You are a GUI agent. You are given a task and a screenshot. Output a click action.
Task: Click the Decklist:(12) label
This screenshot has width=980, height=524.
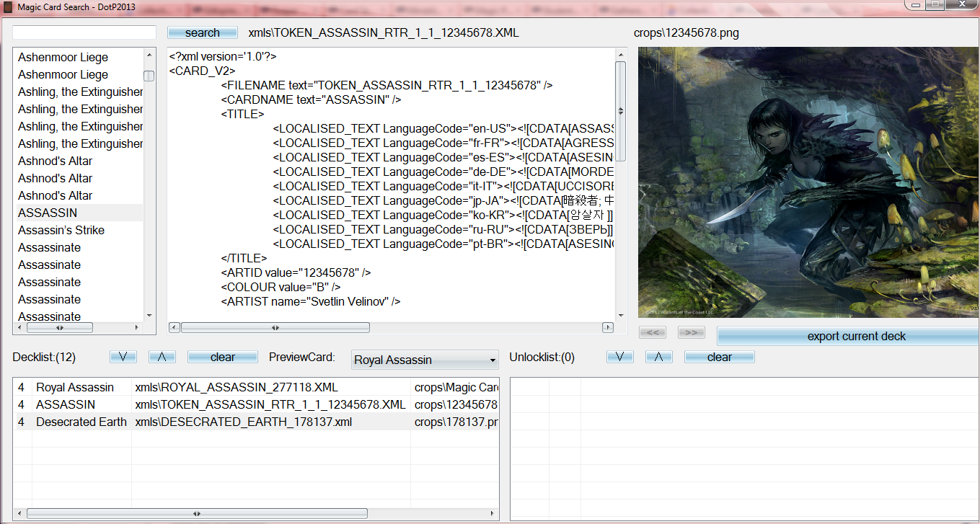(44, 357)
